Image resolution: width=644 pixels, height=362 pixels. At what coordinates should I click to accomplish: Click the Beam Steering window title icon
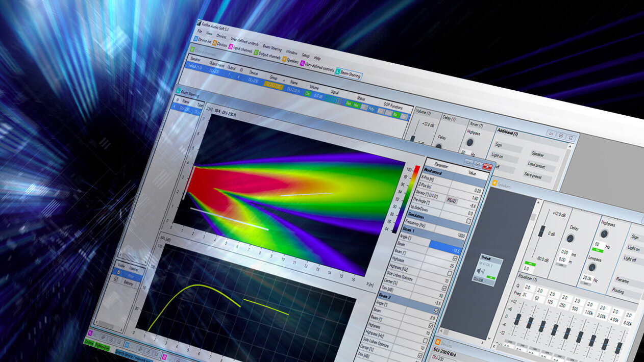(x=178, y=90)
